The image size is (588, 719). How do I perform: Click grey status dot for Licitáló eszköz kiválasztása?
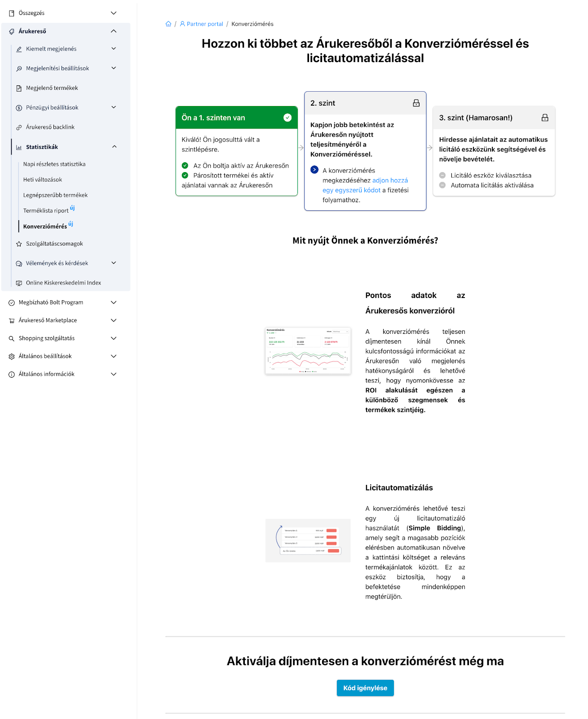pos(442,175)
